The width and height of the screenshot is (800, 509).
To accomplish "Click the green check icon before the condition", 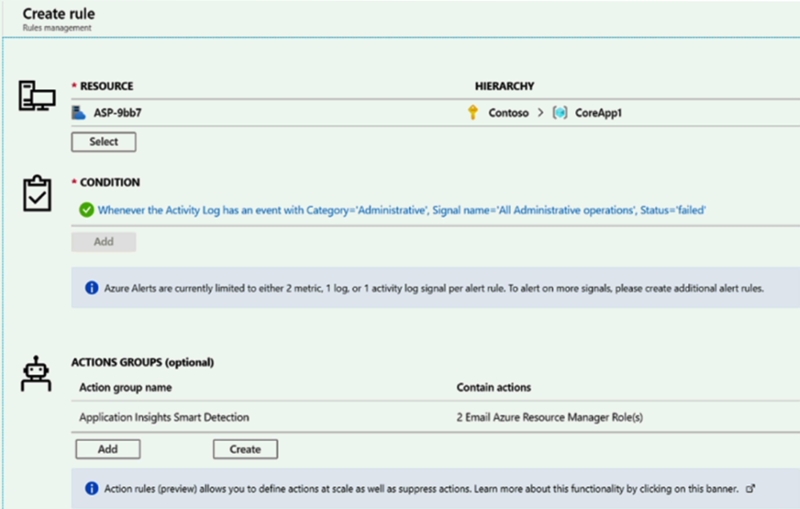I will (86, 210).
